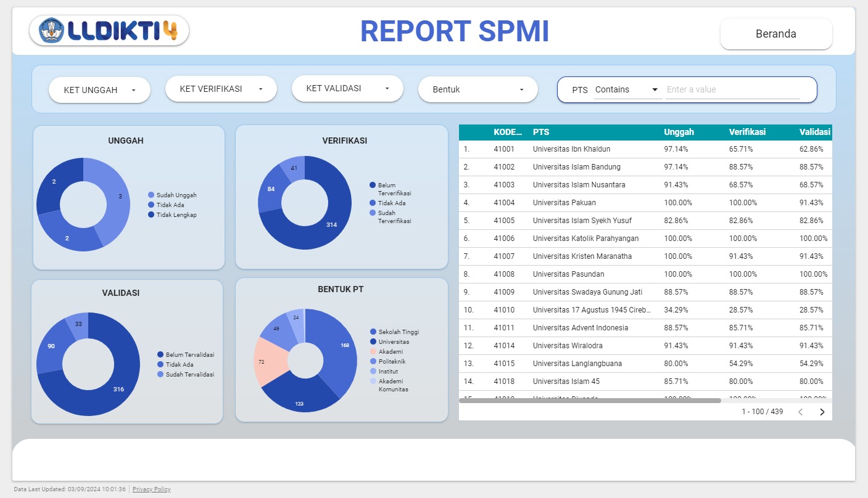Viewport: 868px width, 498px height.
Task: Select Belum Terverifikasi legend color dot
Action: tap(373, 185)
